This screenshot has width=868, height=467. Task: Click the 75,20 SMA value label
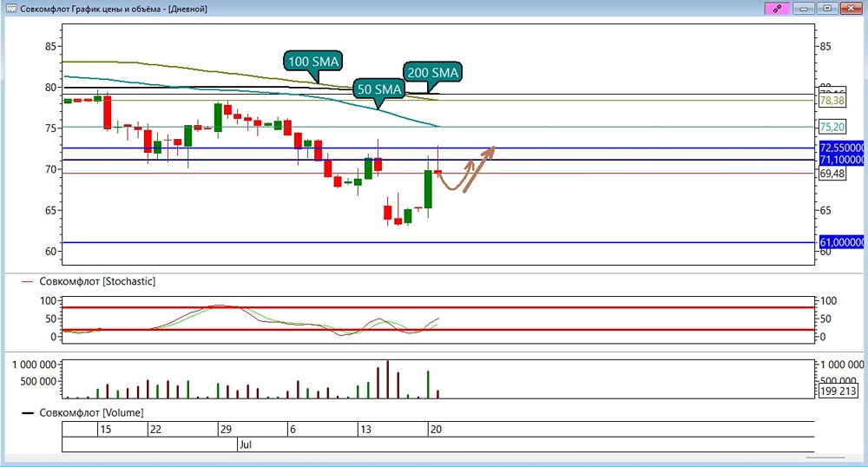(x=832, y=127)
